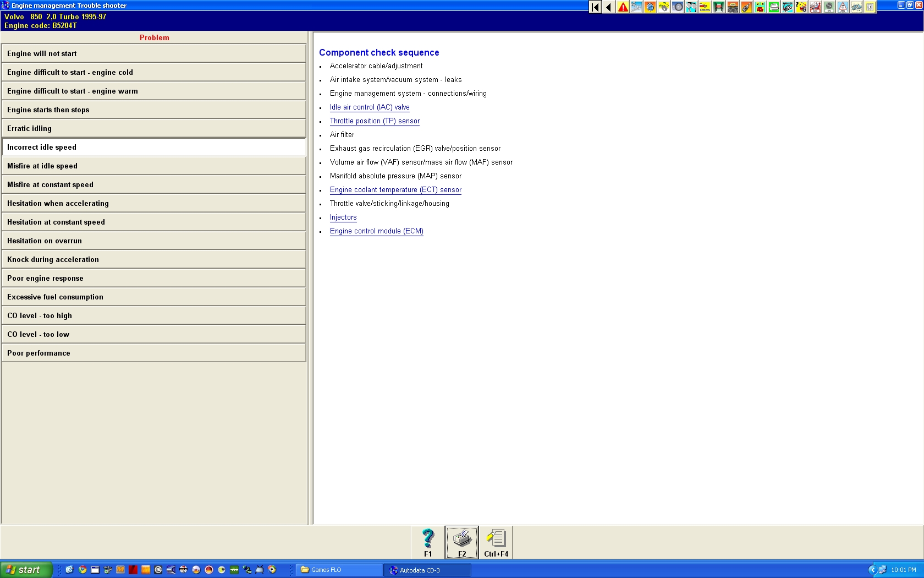This screenshot has width=924, height=578.
Task: Click the Ctrl+F4 notes page icon
Action: pos(496,542)
